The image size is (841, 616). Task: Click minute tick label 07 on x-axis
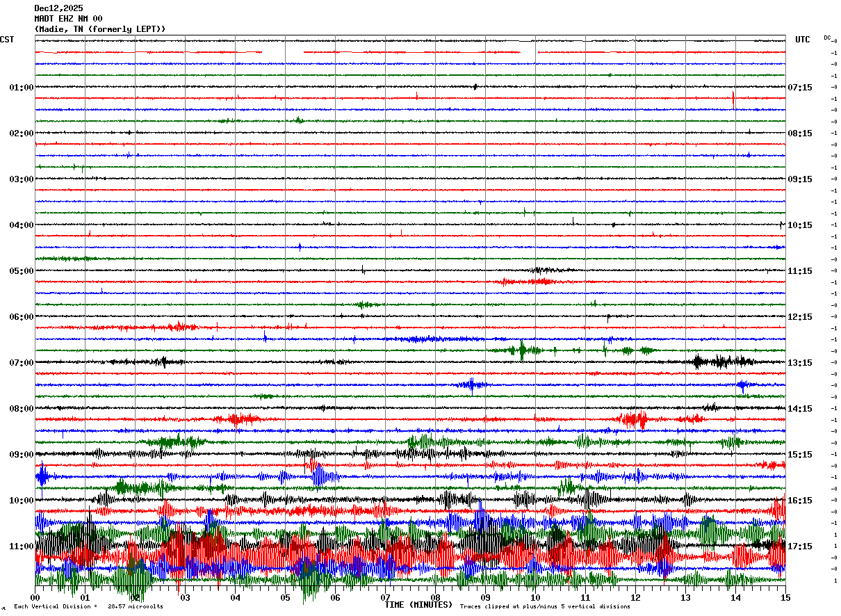click(x=386, y=598)
